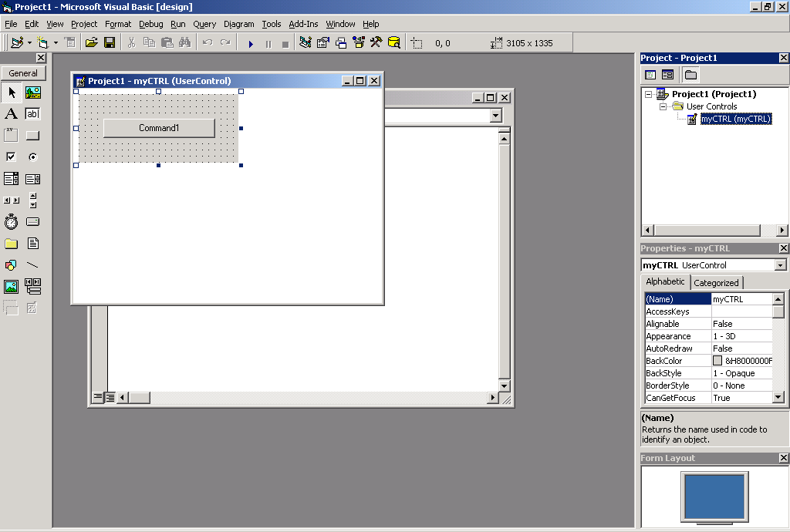Click the Save Project toolbar icon
790x532 pixels.
coord(110,43)
